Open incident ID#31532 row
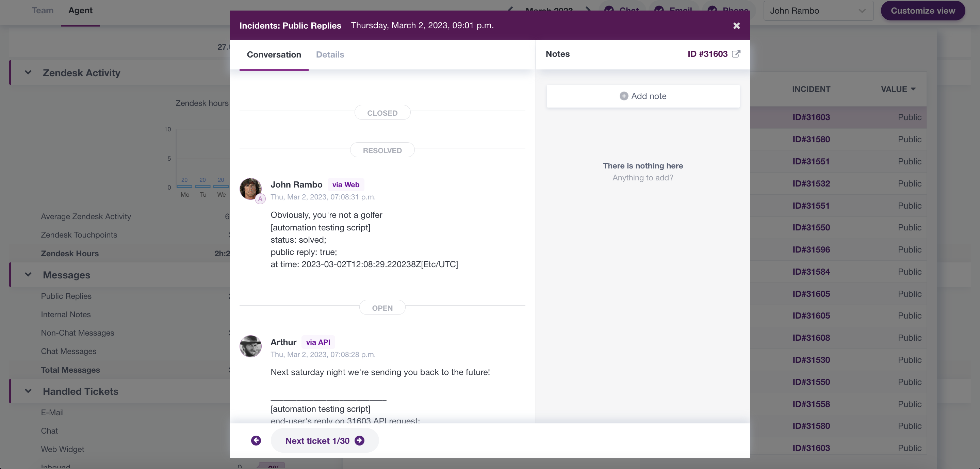 click(811, 184)
